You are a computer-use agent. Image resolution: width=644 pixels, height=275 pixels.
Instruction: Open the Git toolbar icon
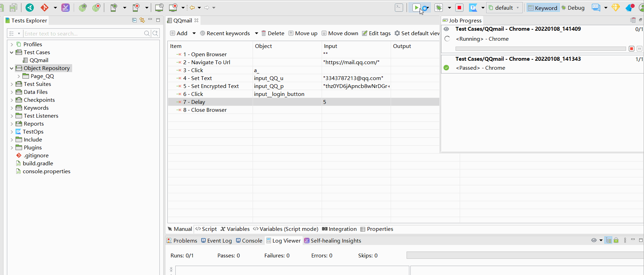coord(45,8)
